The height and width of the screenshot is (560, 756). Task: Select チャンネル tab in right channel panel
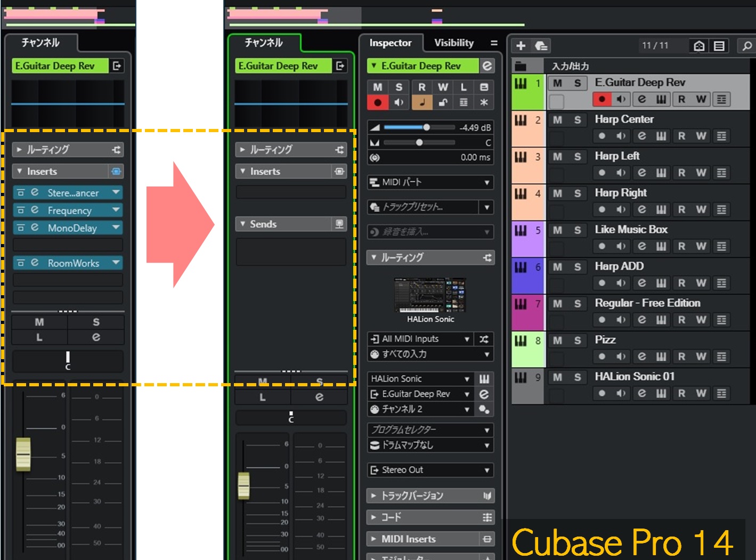point(264,42)
